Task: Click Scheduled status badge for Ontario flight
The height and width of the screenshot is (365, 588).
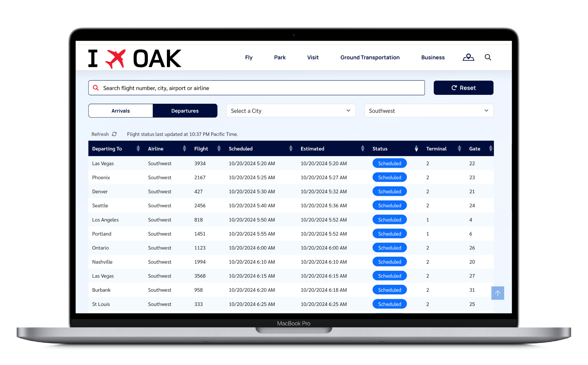Action: click(x=390, y=248)
